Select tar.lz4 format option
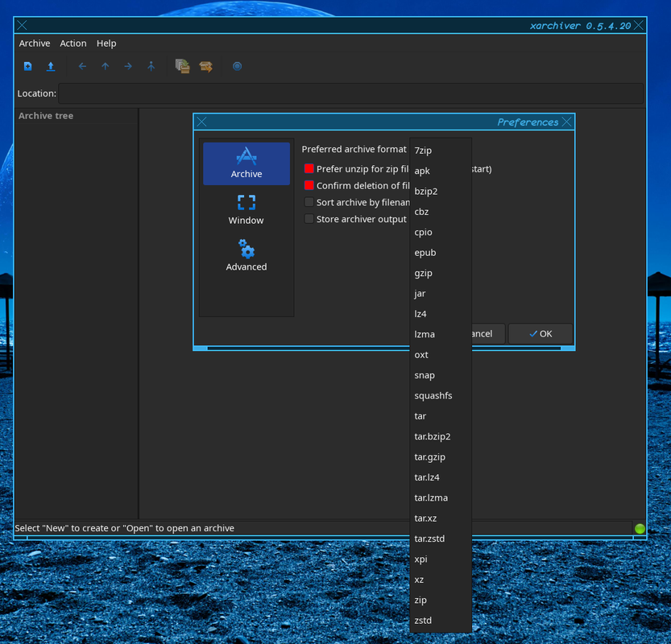 point(441,477)
